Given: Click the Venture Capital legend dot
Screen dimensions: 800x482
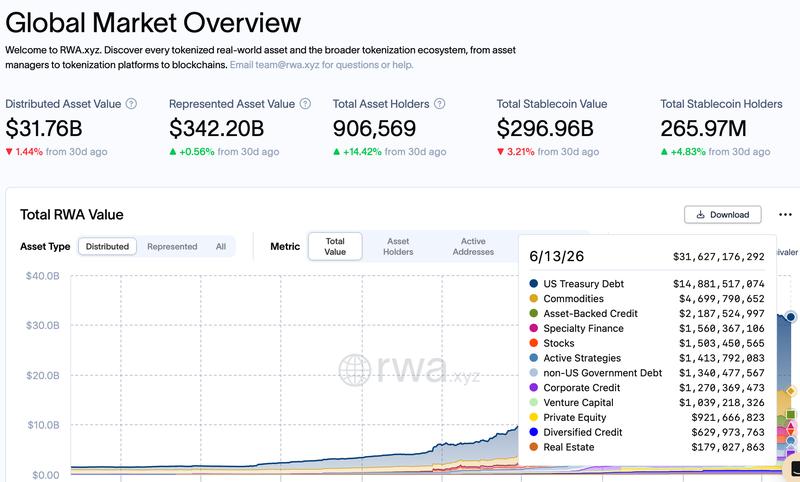Looking at the screenshot, I should 534,402.
